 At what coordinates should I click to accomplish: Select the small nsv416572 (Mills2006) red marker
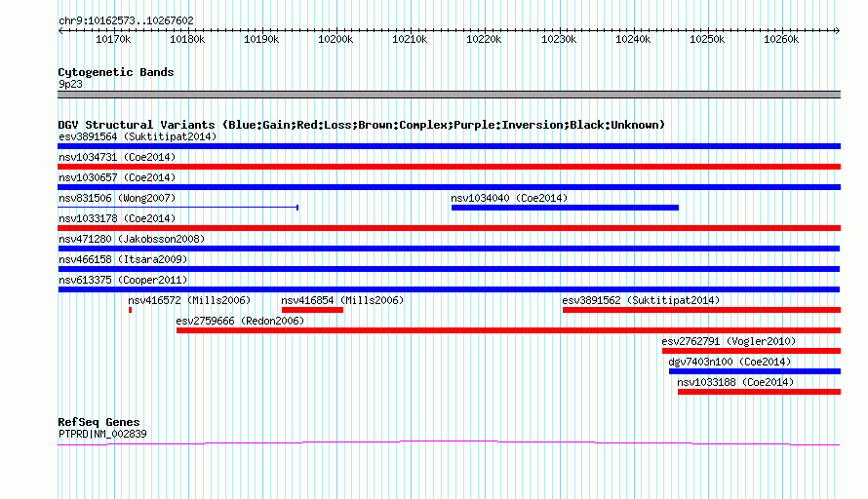130,310
